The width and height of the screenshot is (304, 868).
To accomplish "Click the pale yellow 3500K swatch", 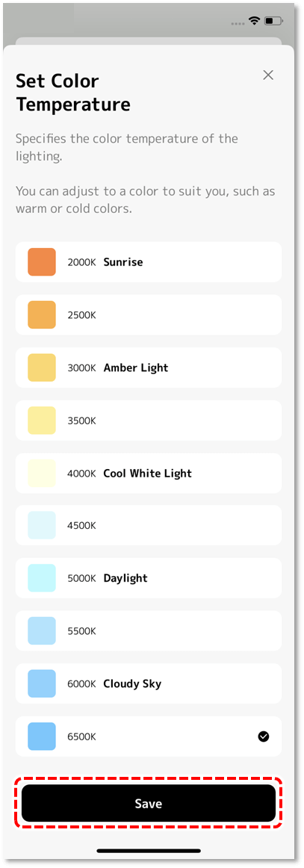I will [42, 420].
